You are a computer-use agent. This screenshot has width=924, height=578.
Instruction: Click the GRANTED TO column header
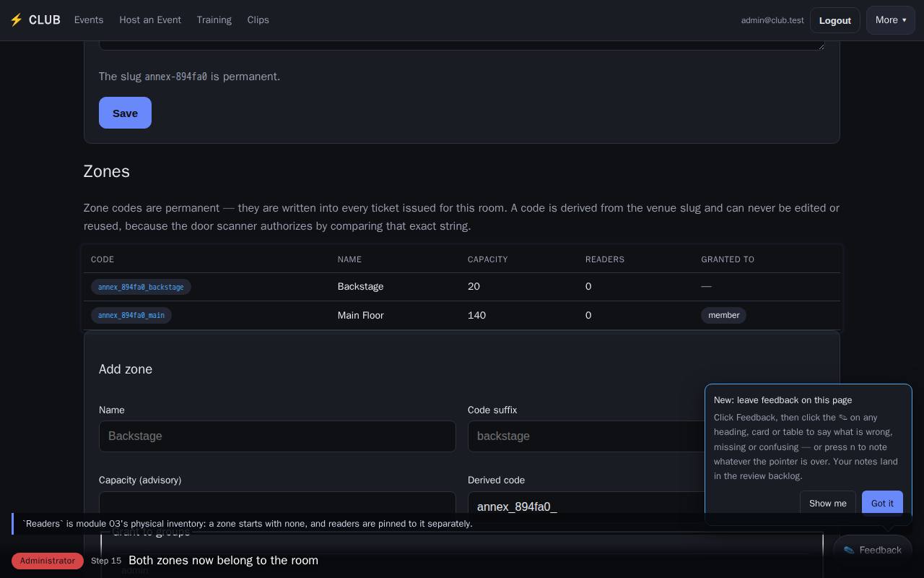(728, 259)
